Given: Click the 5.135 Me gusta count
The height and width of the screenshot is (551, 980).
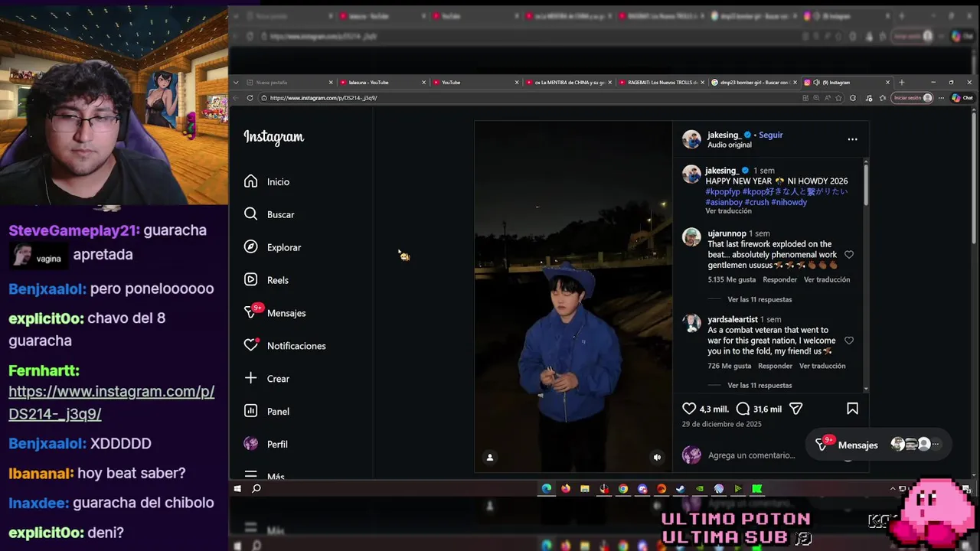Looking at the screenshot, I should [x=731, y=280].
